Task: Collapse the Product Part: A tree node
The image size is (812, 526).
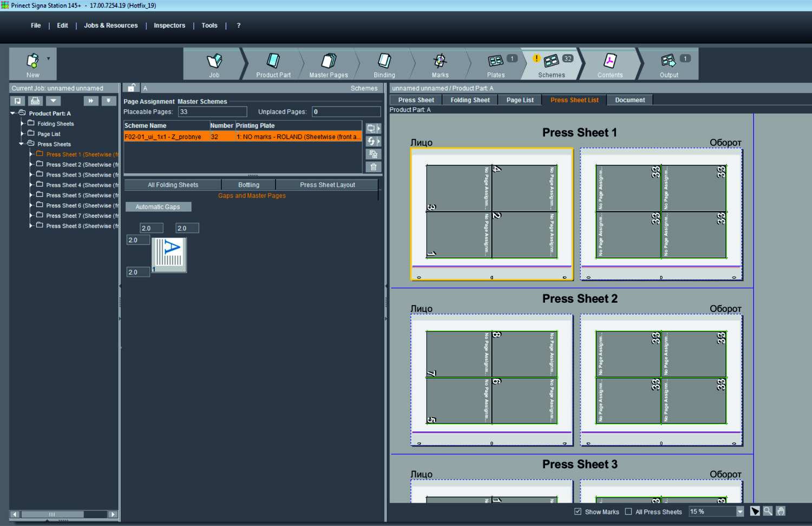Action: click(12, 113)
